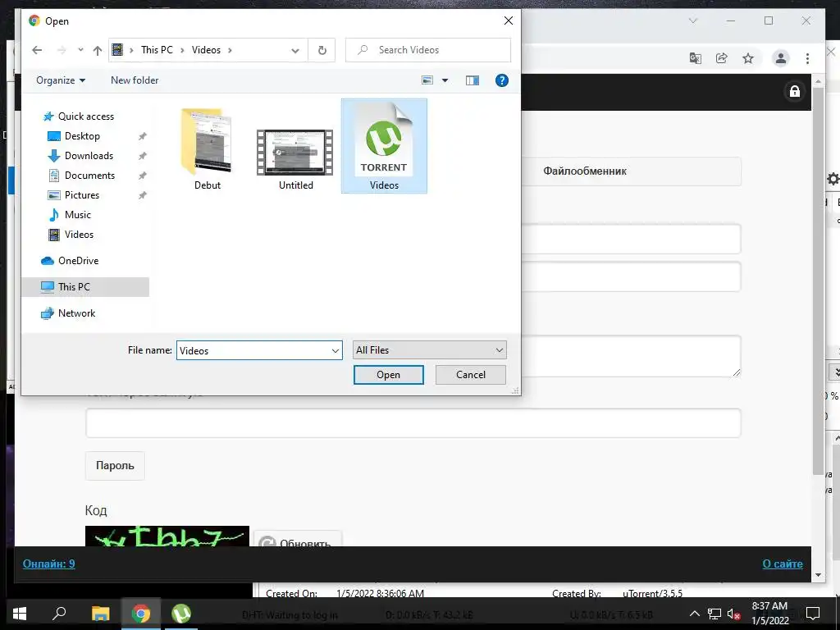Image resolution: width=840 pixels, height=630 pixels.
Task: Create a New folder
Action: [135, 80]
